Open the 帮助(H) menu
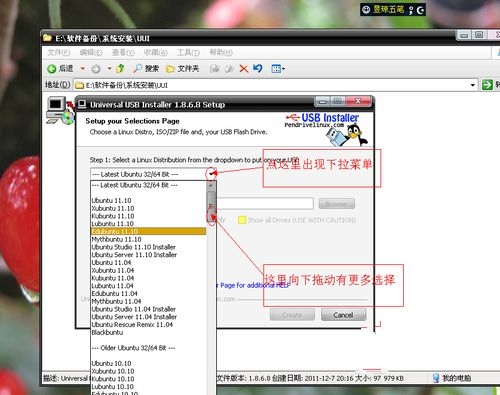500x395 pixels. coord(221,52)
